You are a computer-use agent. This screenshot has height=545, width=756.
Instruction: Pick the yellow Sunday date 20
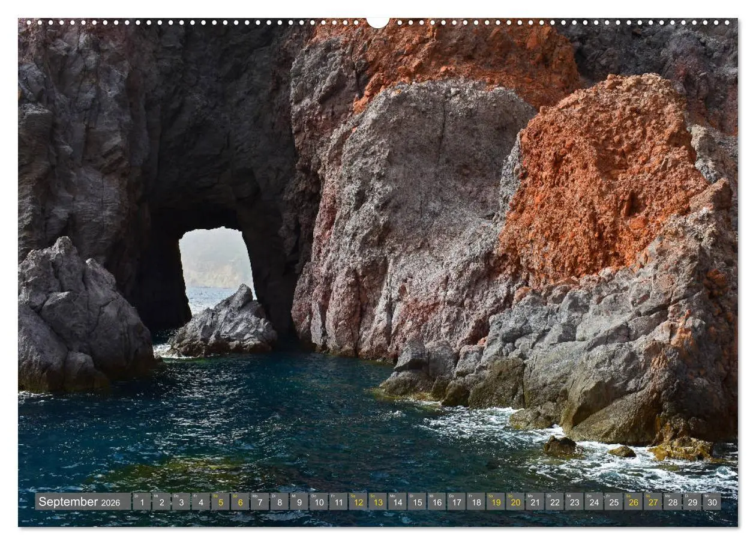click(515, 502)
